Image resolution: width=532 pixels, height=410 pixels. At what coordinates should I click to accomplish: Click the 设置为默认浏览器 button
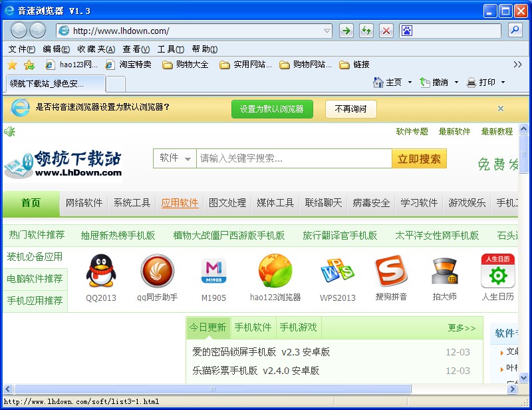(272, 109)
